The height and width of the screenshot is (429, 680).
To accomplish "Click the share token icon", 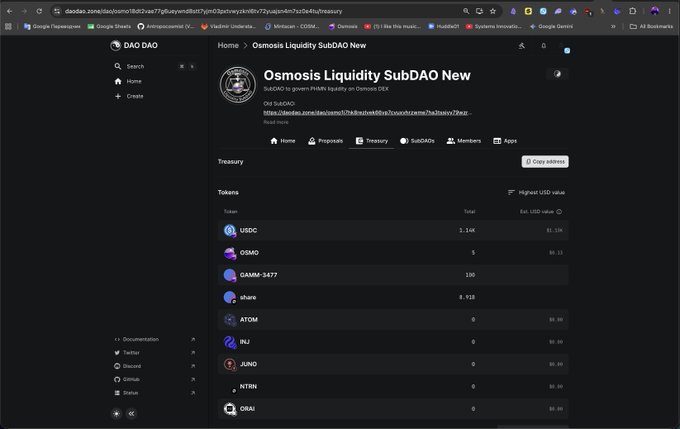I will (x=230, y=297).
